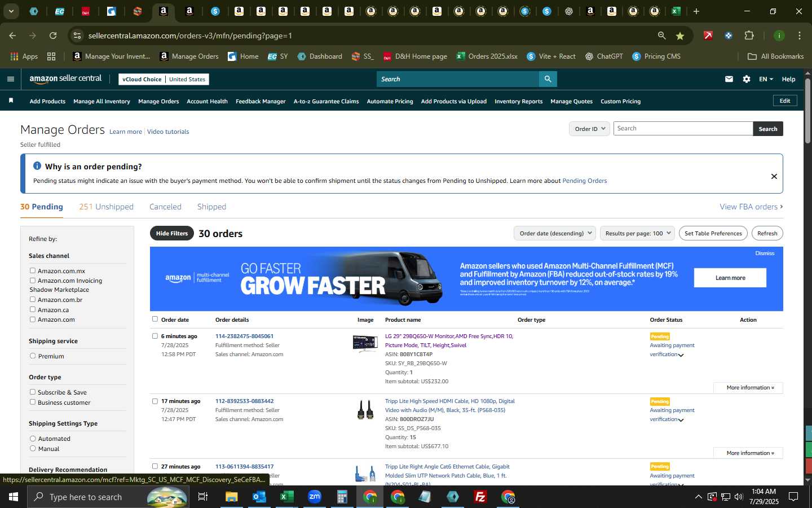Click the bookmark flag icon in nav bar
Screen dimensions: 812x508
(11, 101)
